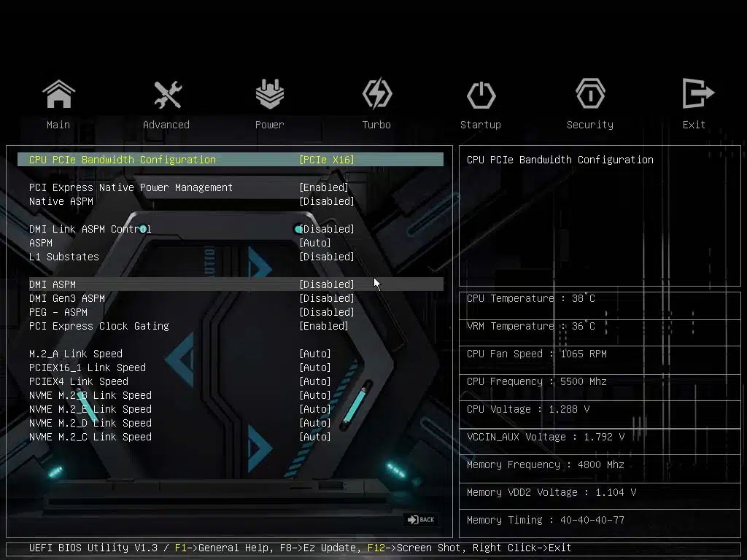Select the CPU PCIe Bandwidth Configuration row label
747x560 pixels.
tap(123, 160)
